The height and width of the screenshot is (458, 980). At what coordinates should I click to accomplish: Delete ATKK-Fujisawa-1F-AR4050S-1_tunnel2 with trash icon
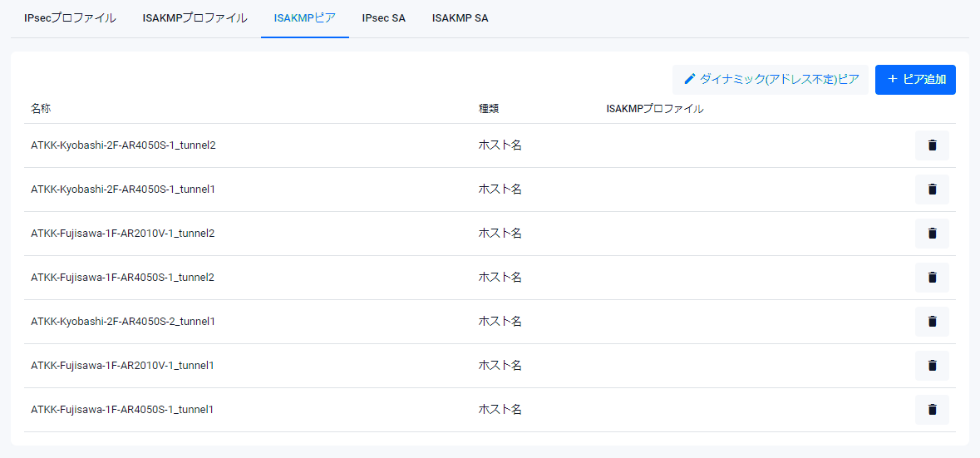[932, 278]
